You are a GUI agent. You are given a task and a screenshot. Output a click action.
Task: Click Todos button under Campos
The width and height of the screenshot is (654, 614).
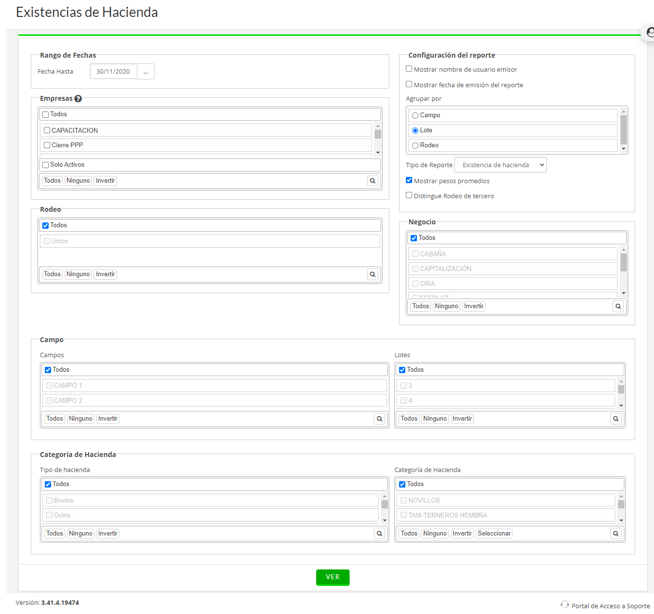pos(55,418)
